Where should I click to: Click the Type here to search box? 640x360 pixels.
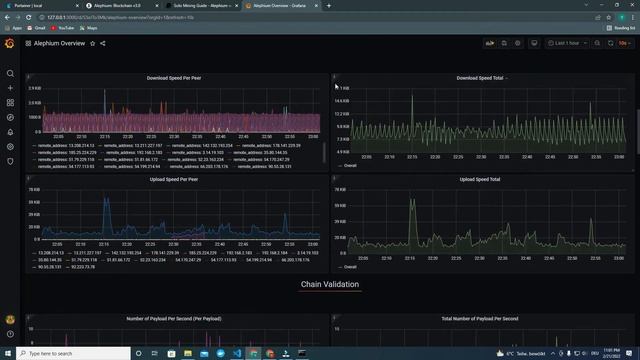(73, 353)
